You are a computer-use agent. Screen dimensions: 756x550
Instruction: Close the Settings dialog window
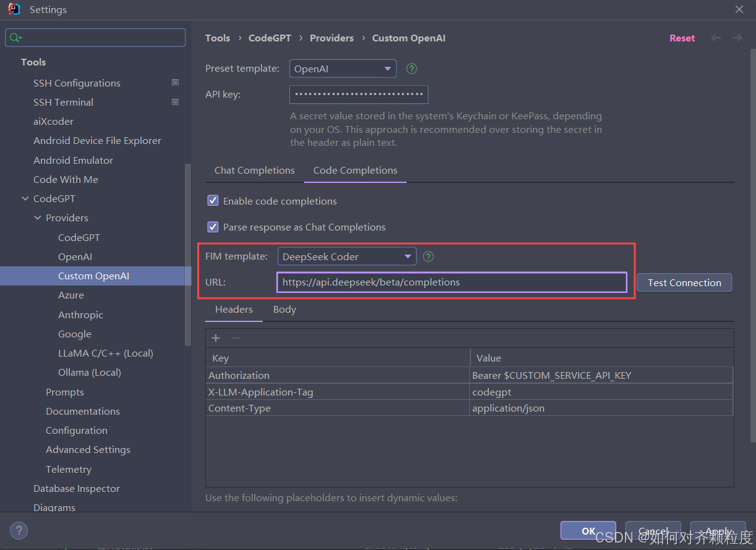point(739,9)
